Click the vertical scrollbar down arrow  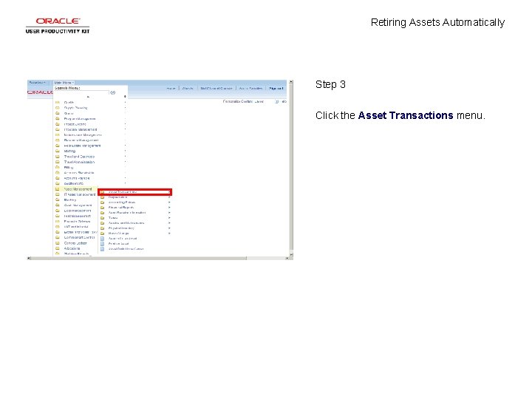coord(291,254)
